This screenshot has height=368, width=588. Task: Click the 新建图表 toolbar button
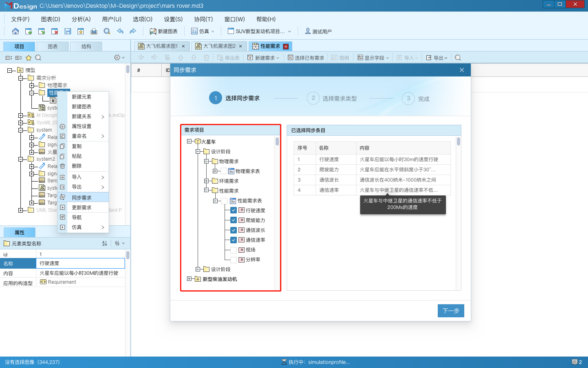[x=163, y=31]
